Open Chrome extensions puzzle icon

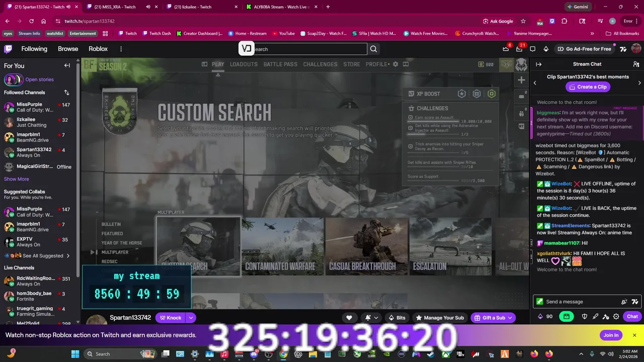pyautogui.click(x=564, y=21)
